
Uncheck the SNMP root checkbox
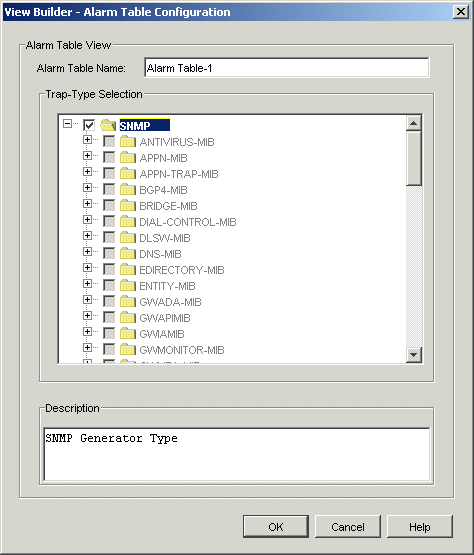[x=89, y=125]
